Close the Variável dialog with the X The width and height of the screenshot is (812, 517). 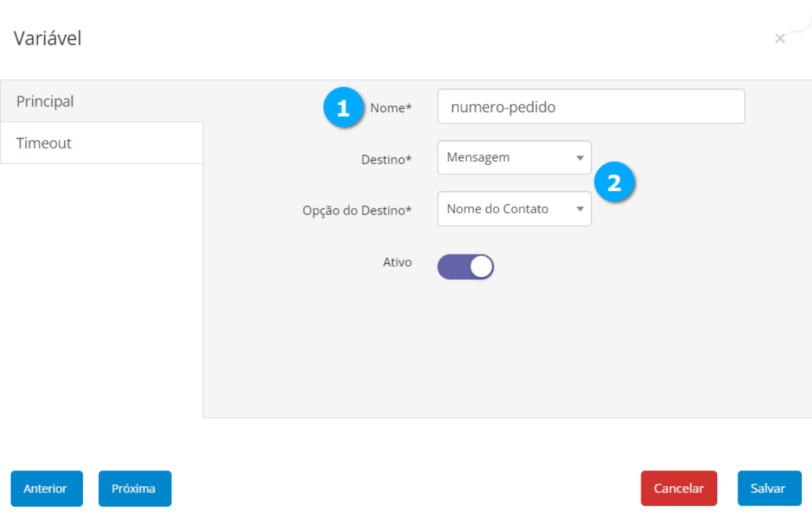tap(780, 39)
